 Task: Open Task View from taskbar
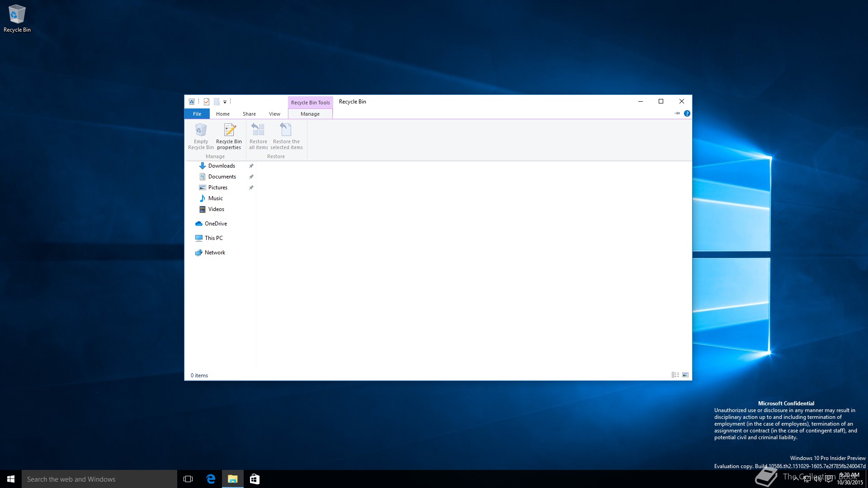click(x=188, y=479)
